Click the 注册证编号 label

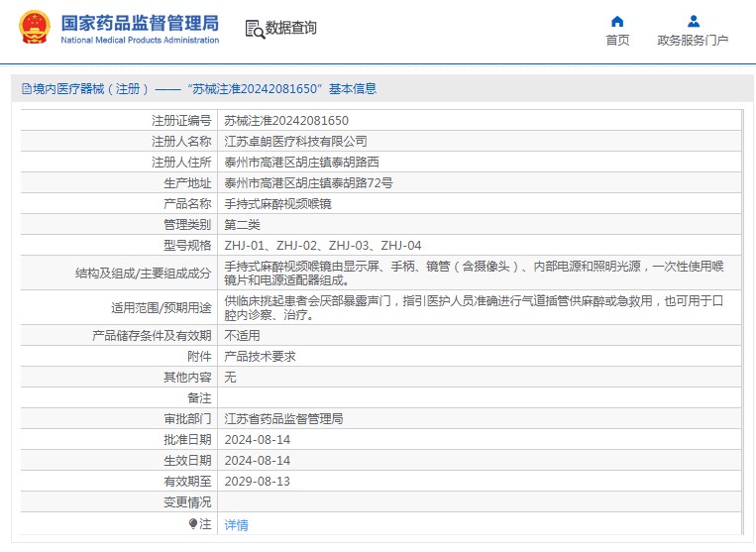(x=181, y=121)
